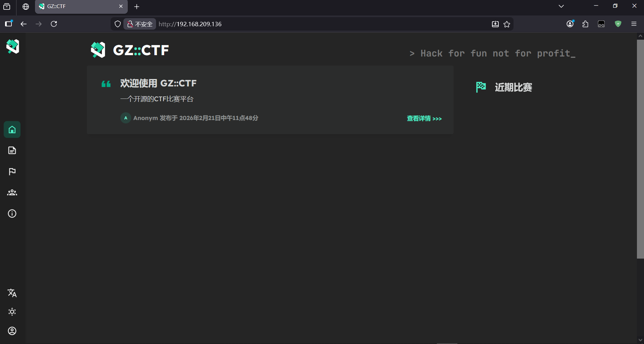This screenshot has height=344, width=644.
Task: Toggle the light/dark theme sun icon
Action: click(x=12, y=312)
